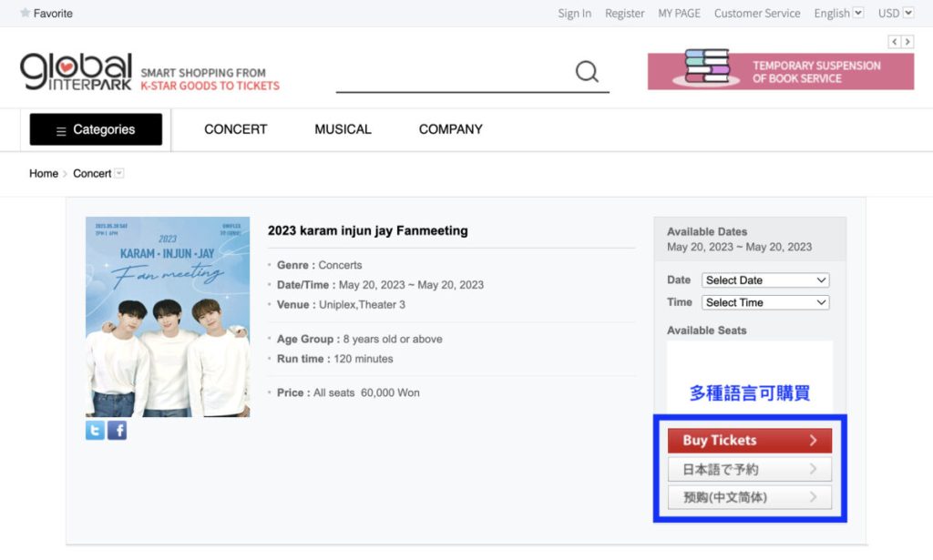Click the Japanese booking button
Viewport: 933px width, 560px height.
[750, 470]
